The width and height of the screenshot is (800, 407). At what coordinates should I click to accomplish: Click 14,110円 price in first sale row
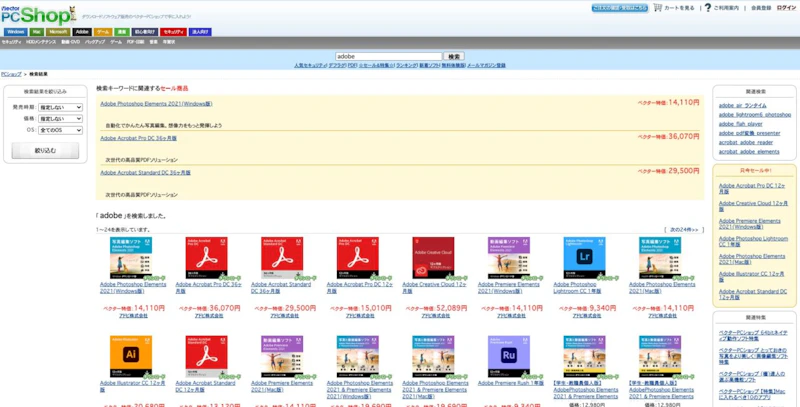684,103
